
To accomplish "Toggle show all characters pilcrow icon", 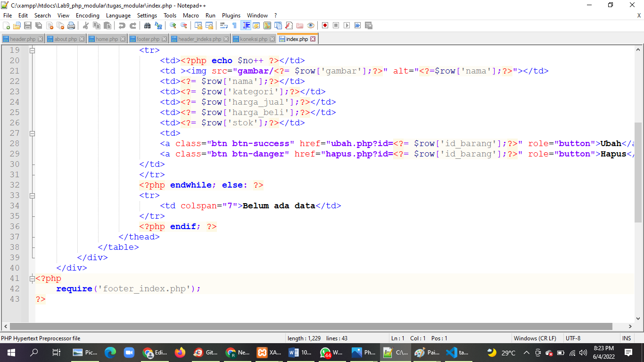I will click(235, 25).
